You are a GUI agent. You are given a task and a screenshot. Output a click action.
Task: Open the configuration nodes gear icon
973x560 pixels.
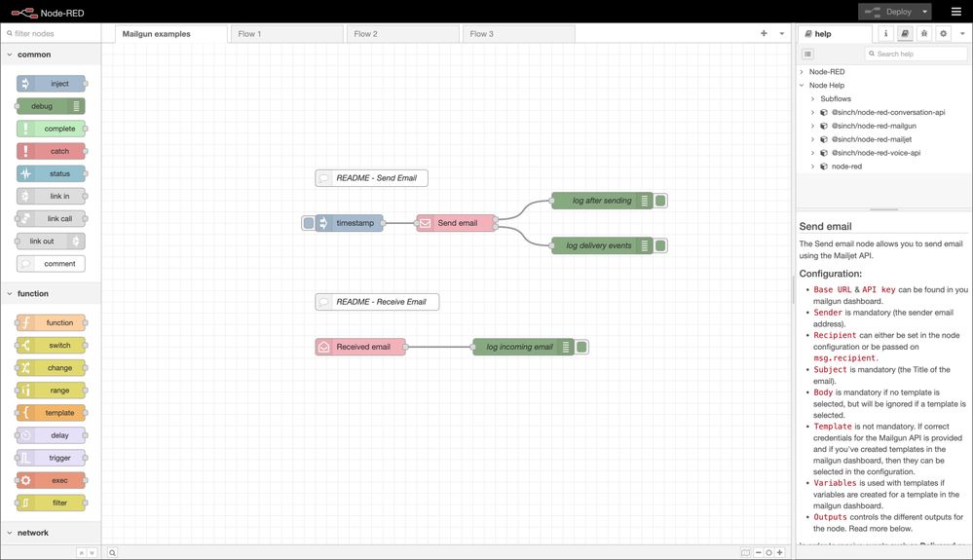pyautogui.click(x=943, y=33)
